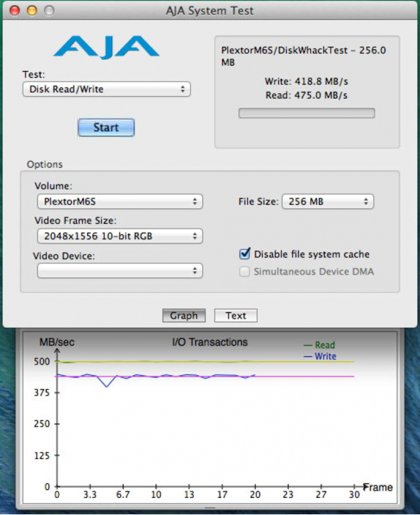Open the Volume dropdown showing PlextorM6S
Image resolution: width=420 pixels, height=515 pixels.
point(120,201)
